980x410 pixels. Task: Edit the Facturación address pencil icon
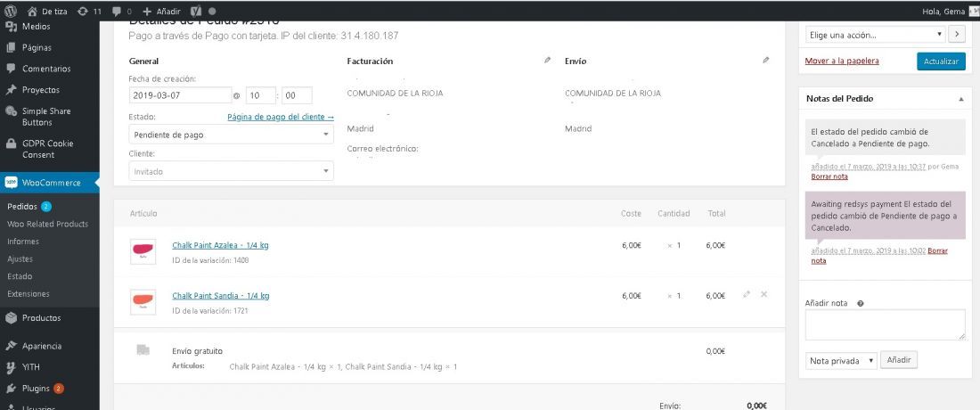tap(548, 61)
